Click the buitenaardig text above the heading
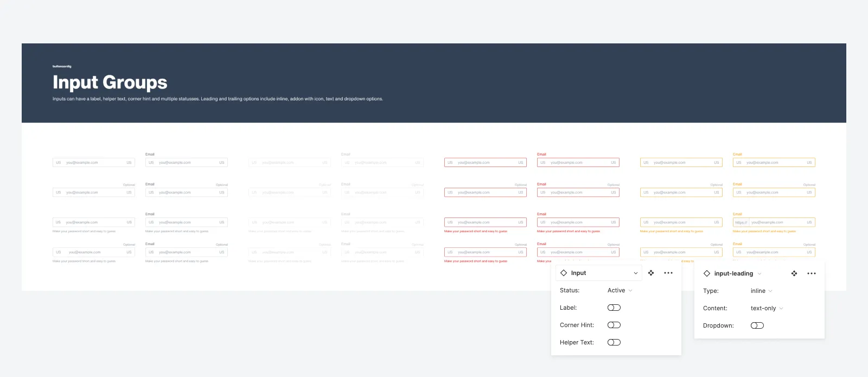Image resolution: width=868 pixels, height=377 pixels. pos(62,66)
